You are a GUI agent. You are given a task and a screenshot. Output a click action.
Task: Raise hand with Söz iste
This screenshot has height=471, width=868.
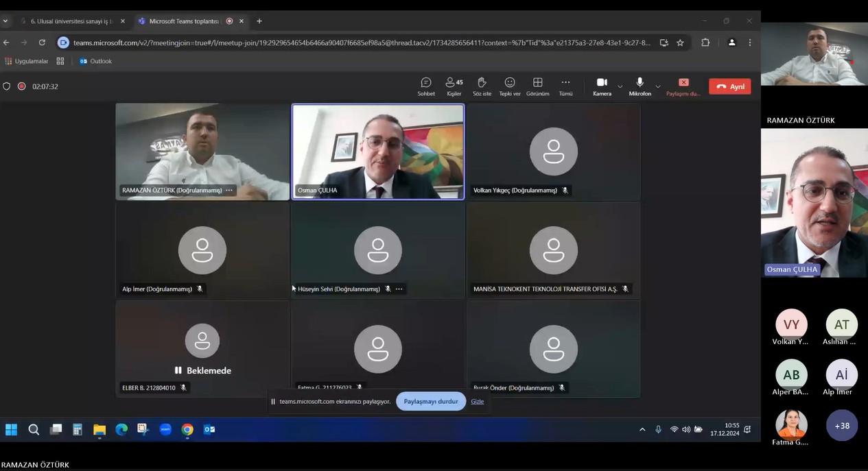(x=482, y=86)
